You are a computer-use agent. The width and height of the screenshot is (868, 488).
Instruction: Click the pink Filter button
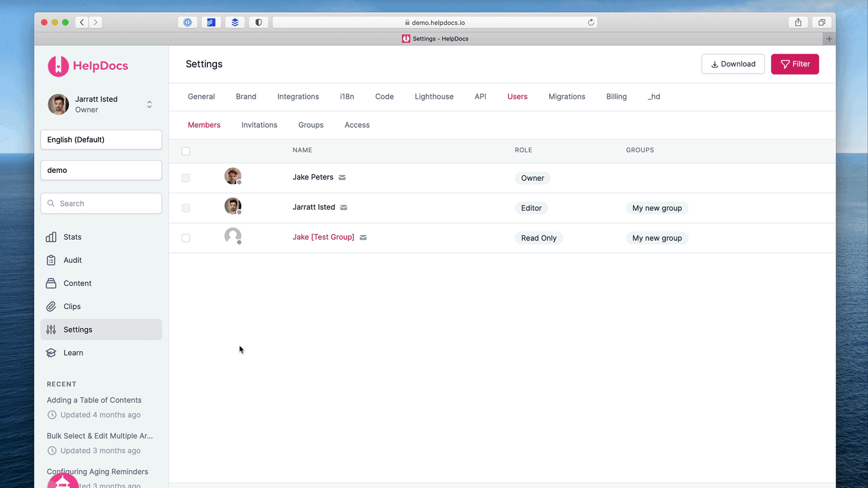tap(795, 64)
